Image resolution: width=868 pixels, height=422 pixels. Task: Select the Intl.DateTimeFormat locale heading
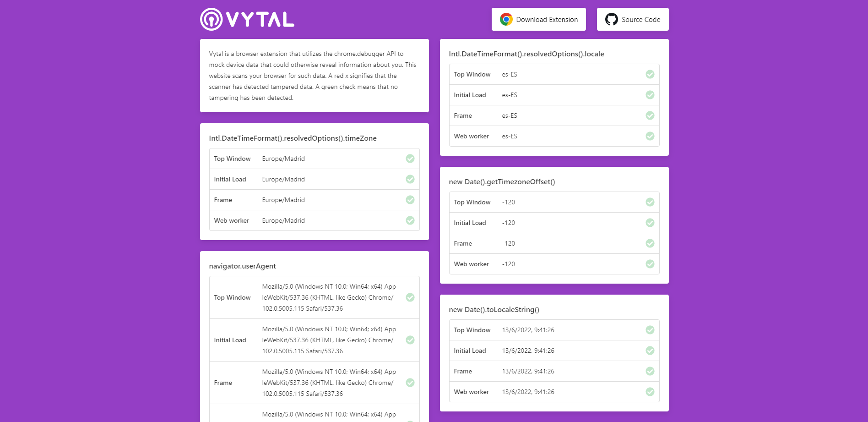point(526,54)
